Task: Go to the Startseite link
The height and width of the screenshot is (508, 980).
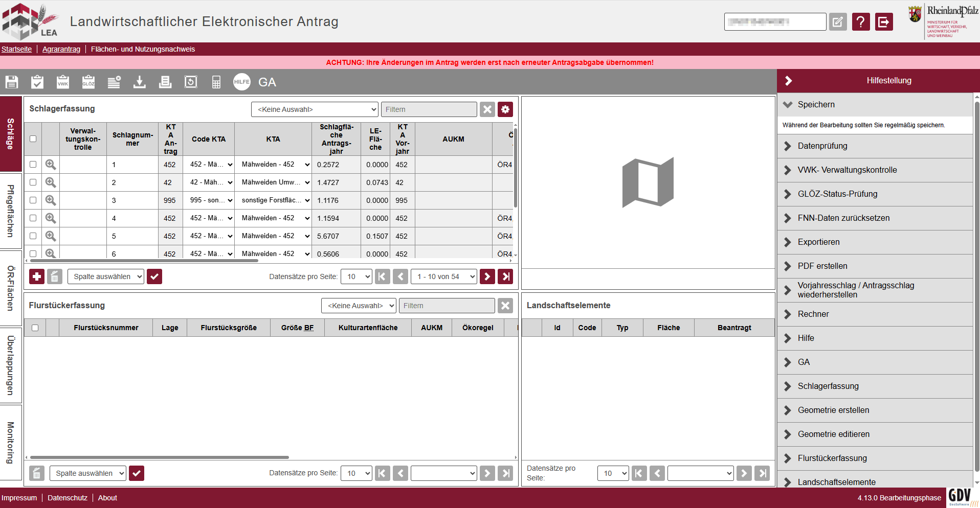Action: (16, 49)
